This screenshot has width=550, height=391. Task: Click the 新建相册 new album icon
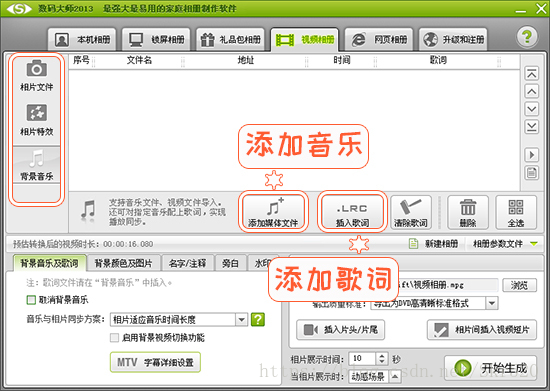pos(414,243)
